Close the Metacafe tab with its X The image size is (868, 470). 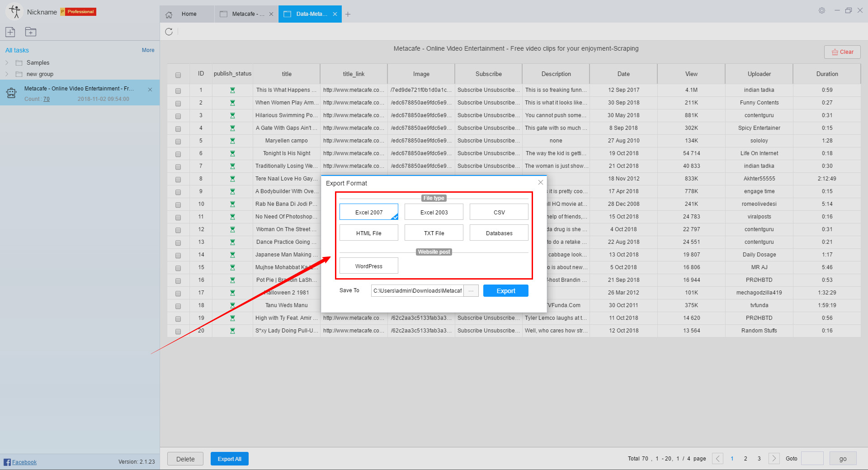271,14
